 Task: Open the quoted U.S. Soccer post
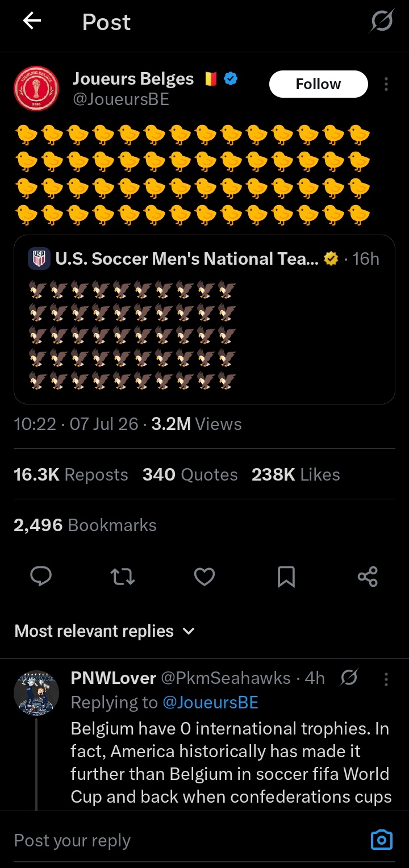click(x=204, y=319)
